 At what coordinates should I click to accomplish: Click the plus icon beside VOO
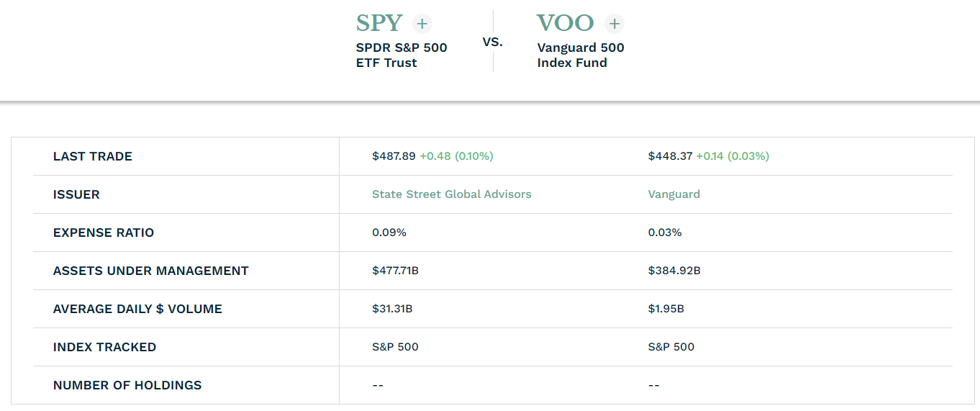614,24
